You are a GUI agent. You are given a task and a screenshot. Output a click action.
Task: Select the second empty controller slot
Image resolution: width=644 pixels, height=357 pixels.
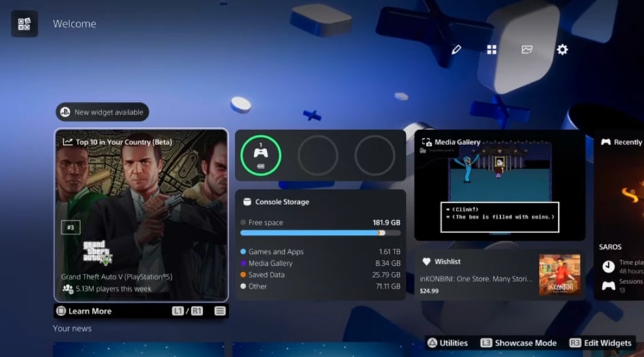(x=318, y=155)
